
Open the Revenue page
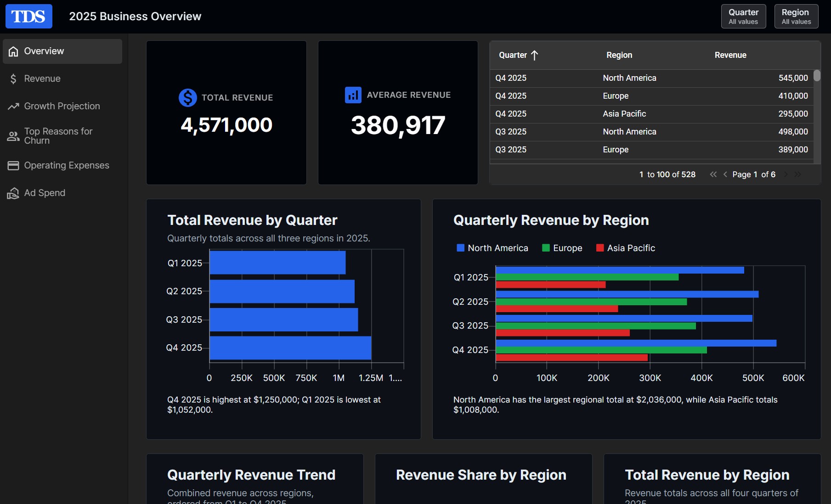[62, 79]
